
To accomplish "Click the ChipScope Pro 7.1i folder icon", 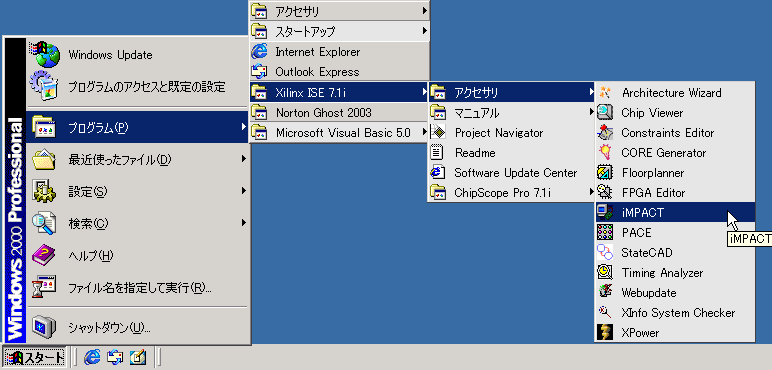I will tap(438, 192).
